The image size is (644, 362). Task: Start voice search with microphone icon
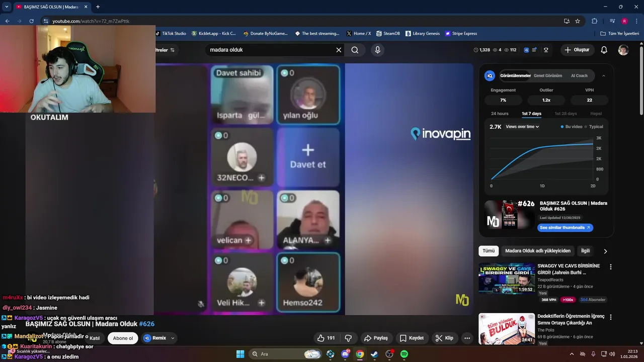click(x=377, y=50)
